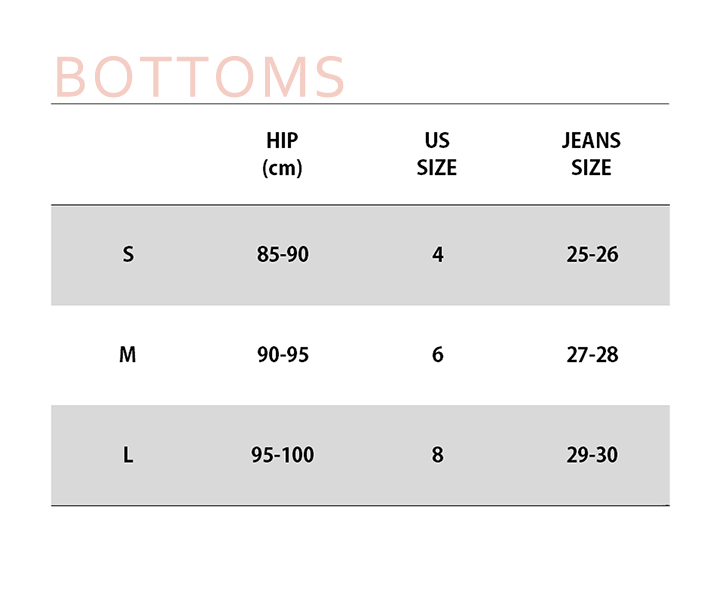The image size is (718, 600).
Task: Click US size 4 value
Action: point(438,255)
